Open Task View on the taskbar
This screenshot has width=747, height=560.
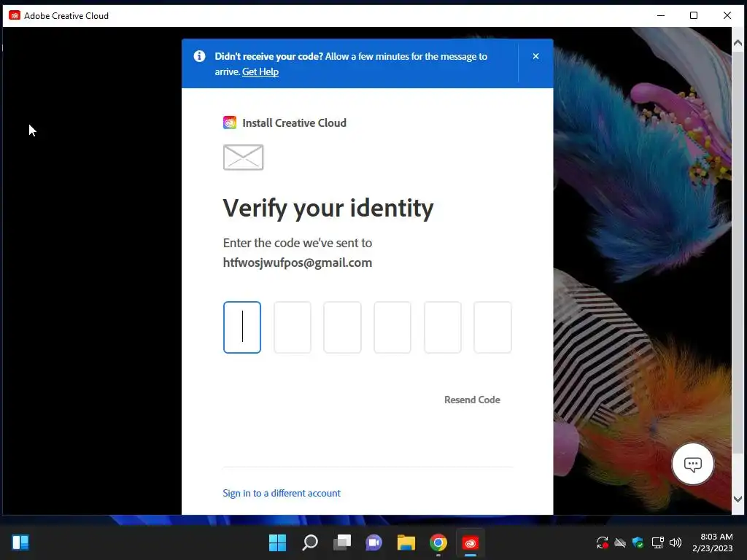[x=342, y=542]
